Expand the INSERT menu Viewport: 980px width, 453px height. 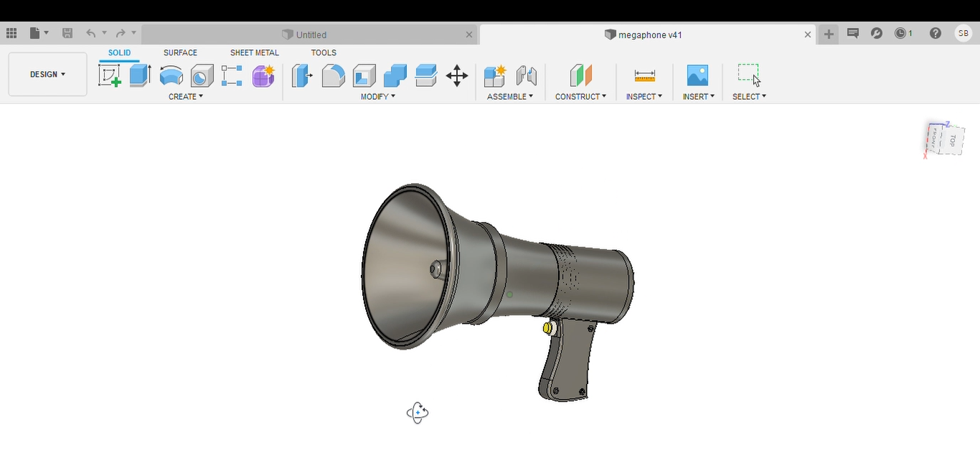coord(699,96)
